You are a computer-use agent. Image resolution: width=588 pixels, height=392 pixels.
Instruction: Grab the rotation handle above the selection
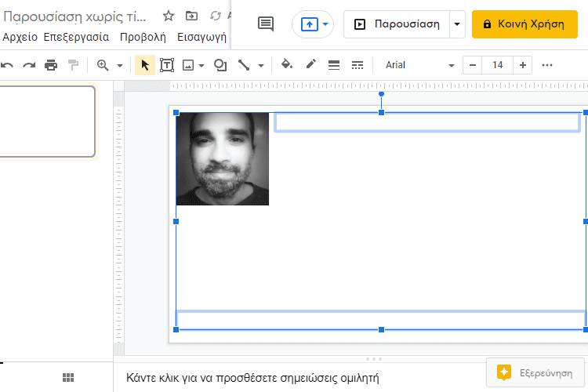pos(381,94)
